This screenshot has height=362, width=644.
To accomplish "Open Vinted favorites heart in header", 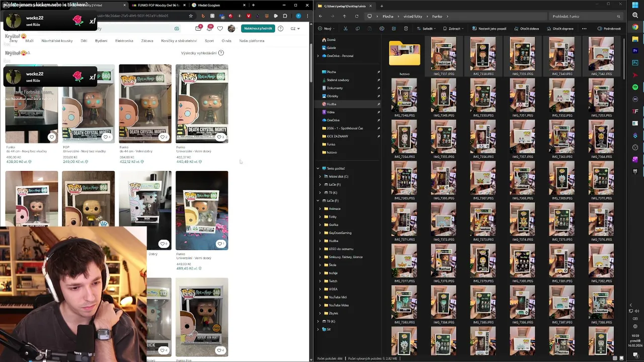I will 220,29.
